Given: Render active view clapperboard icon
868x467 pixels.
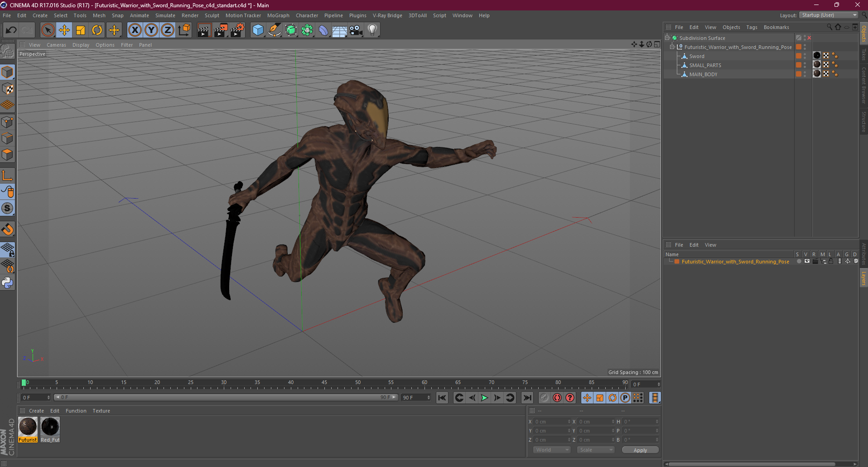Looking at the screenshot, I should 204,30.
